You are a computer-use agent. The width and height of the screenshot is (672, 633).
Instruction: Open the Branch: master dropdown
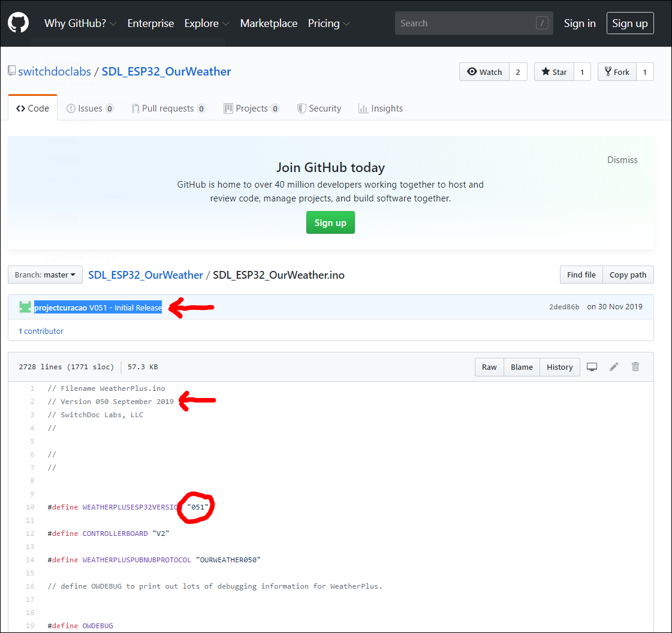(45, 275)
